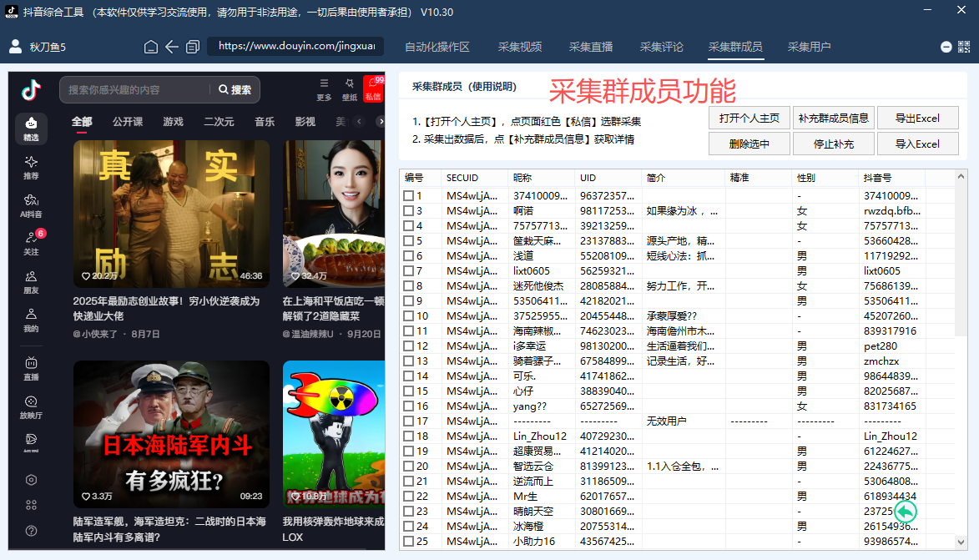The image size is (979, 560).
Task: Select the checkbox for row 6 浅道
Action: coord(408,256)
